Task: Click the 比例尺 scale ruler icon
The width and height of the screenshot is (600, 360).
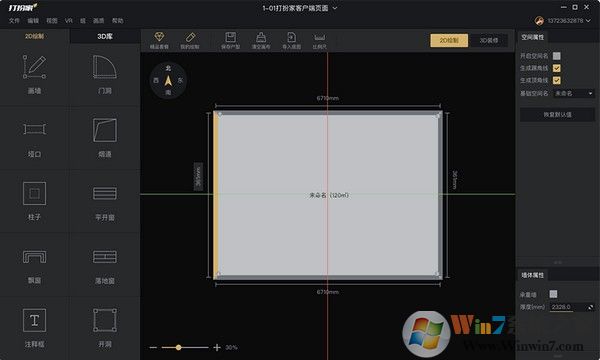Action: point(320,37)
